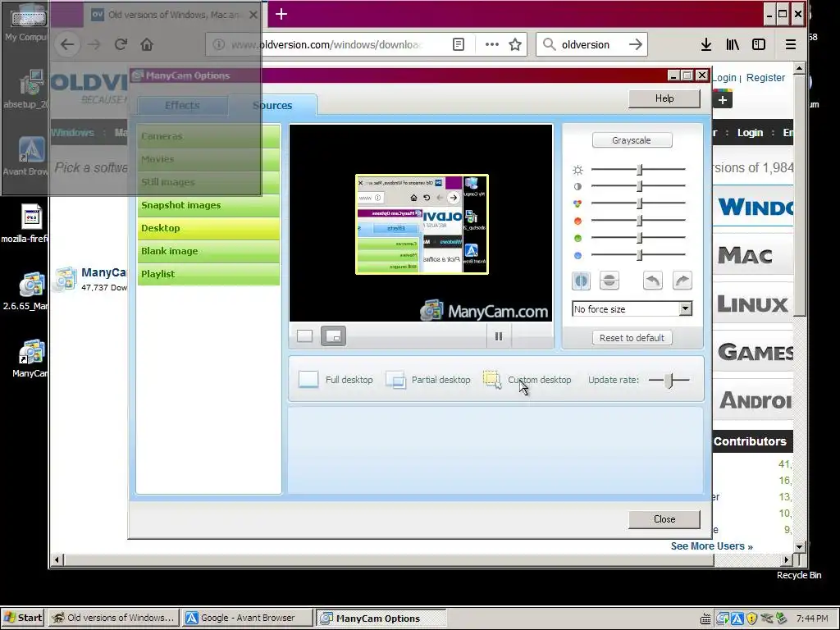Pause the ManyCam preview
Viewport: 840px width, 630px height.
499,336
